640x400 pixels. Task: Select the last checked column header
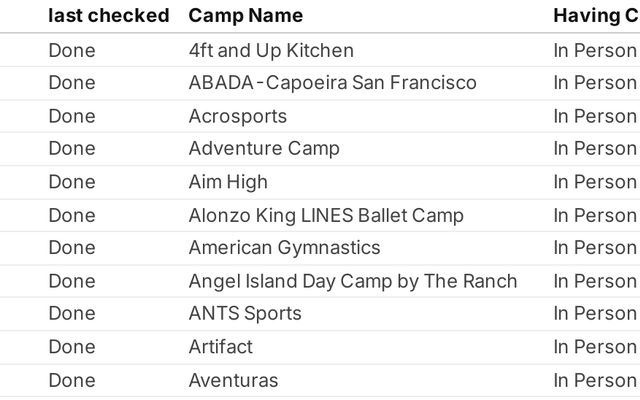click(109, 16)
